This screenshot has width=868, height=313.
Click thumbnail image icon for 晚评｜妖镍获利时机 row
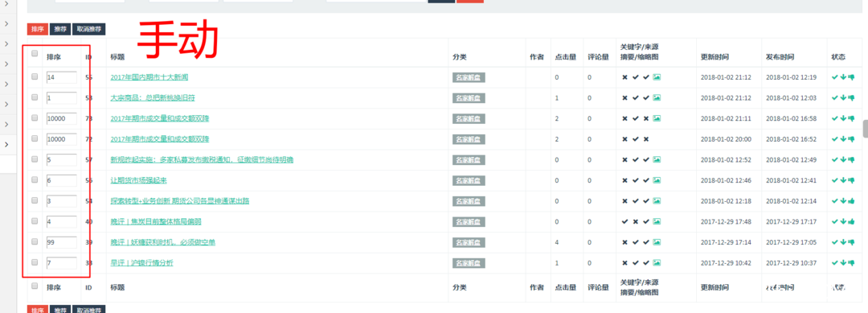657,242
